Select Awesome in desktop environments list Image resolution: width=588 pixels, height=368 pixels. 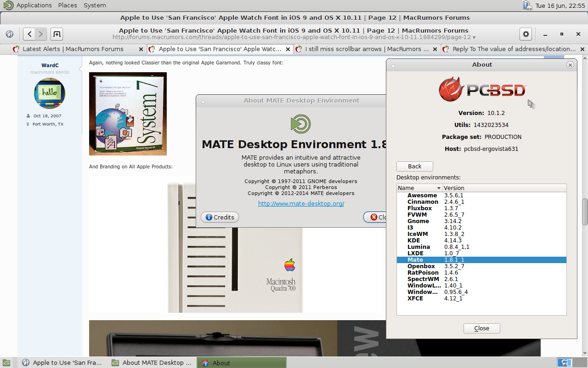(x=481, y=195)
